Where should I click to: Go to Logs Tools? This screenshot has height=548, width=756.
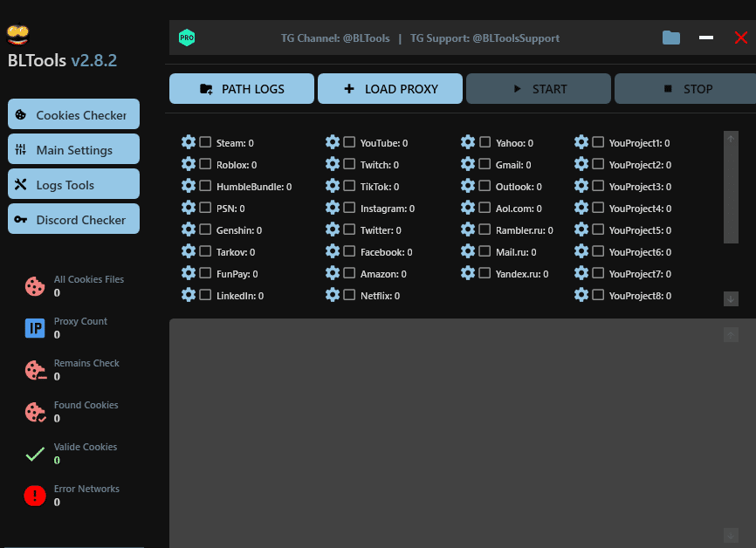tap(73, 184)
